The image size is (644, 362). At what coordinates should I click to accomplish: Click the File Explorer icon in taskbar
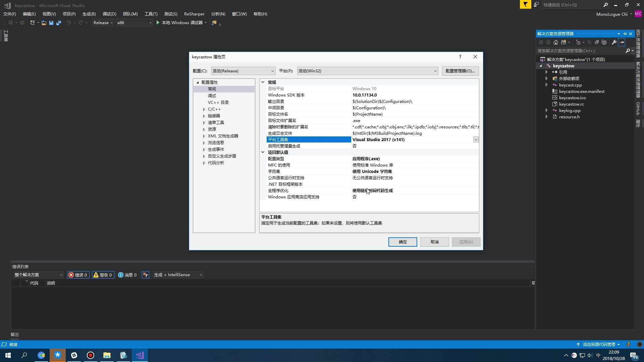coord(107,355)
